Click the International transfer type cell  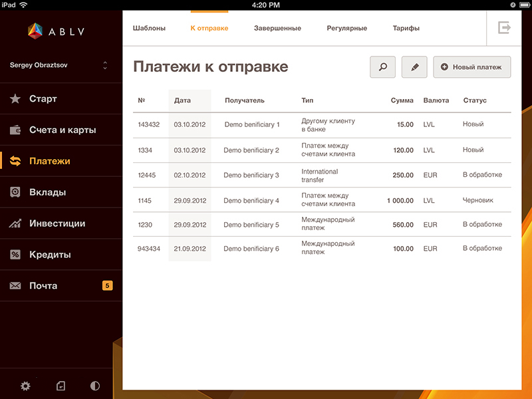(320, 176)
